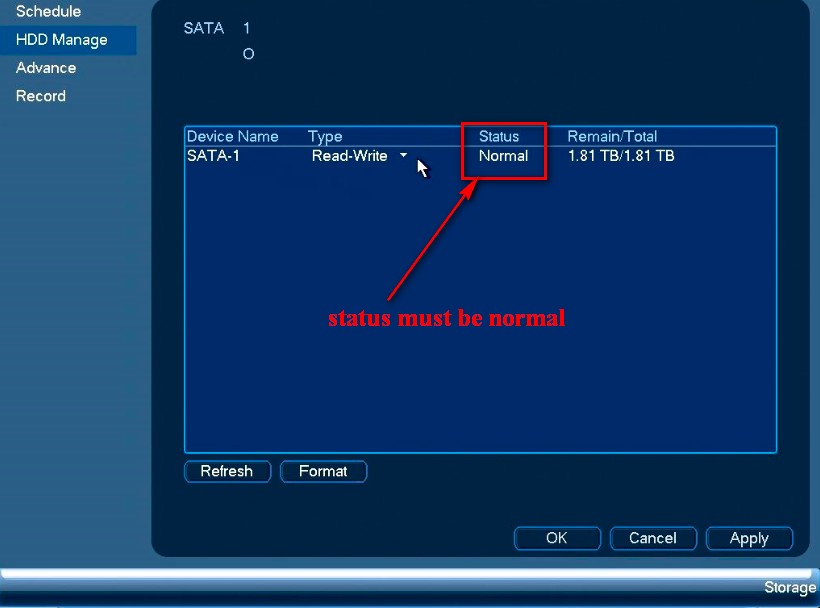The width and height of the screenshot is (820, 608).
Task: Click the Apply button
Action: tap(749, 538)
